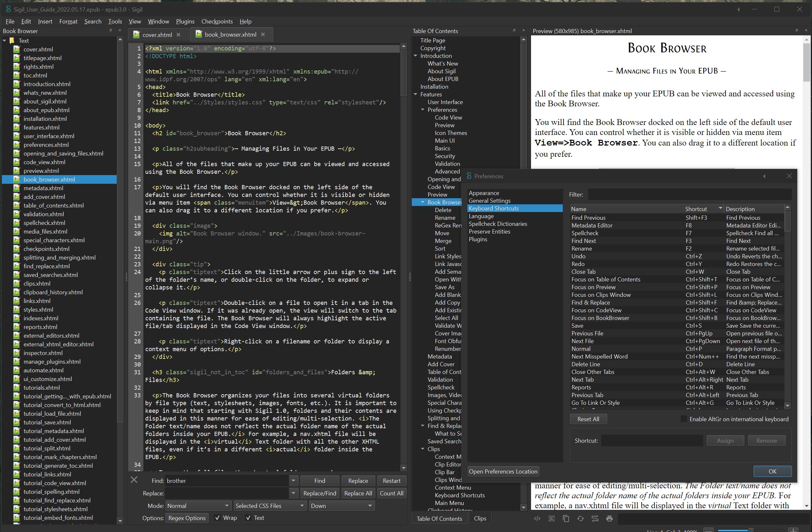This screenshot has height=532, width=812.
Task: Close the book_browser.xhtml tab with its X
Action: click(x=263, y=34)
